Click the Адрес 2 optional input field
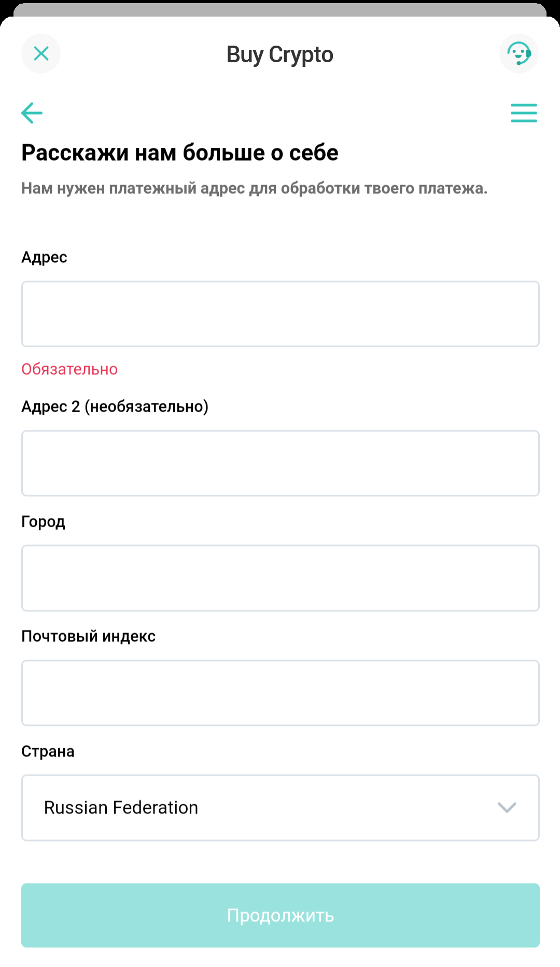The height and width of the screenshot is (967, 560). click(x=281, y=464)
